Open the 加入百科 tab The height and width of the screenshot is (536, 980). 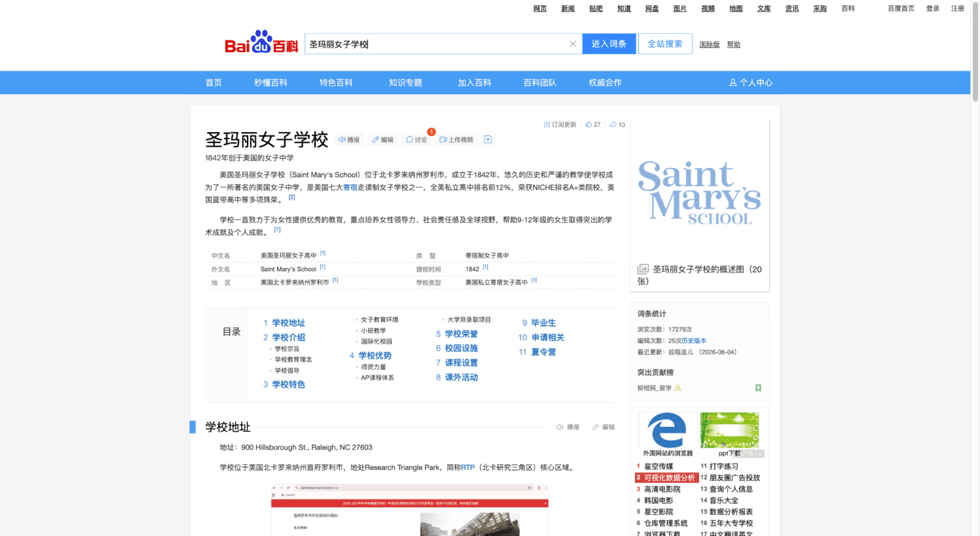(474, 83)
